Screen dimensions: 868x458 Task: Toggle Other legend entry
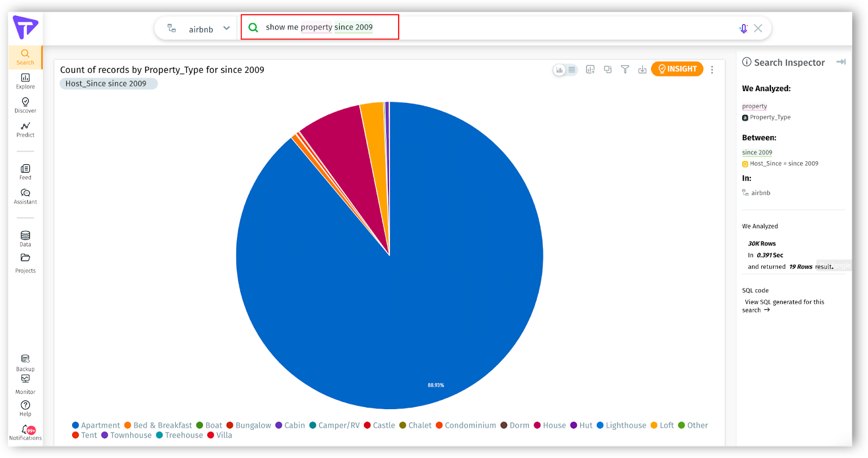coord(693,425)
